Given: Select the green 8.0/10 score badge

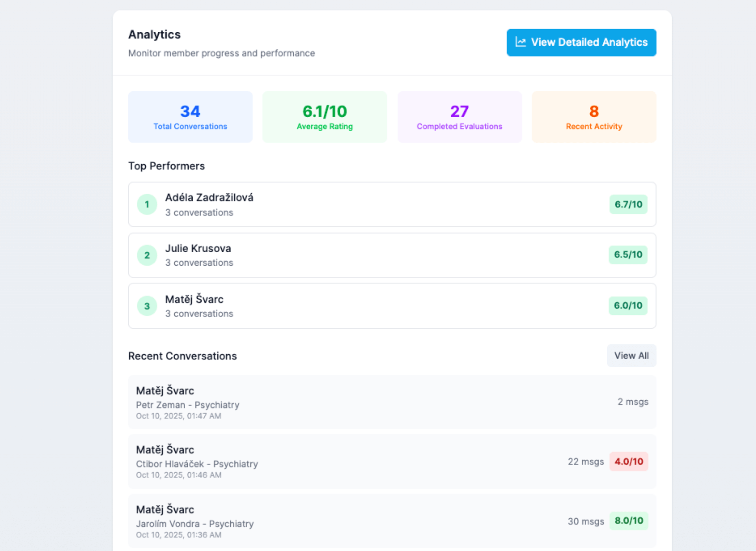Looking at the screenshot, I should tap(629, 520).
